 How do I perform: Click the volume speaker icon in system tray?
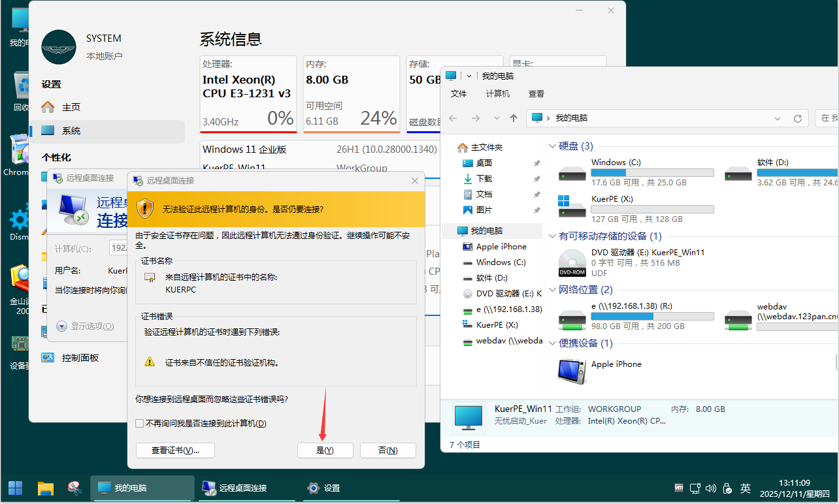(711, 488)
